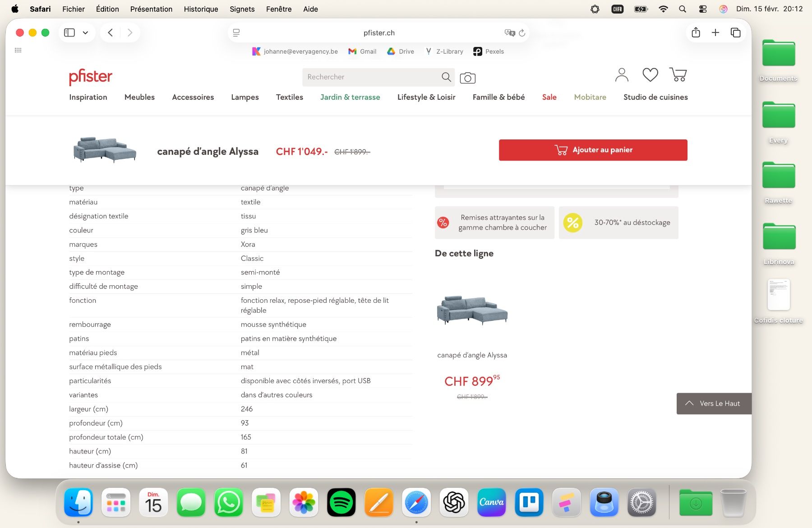This screenshot has width=812, height=528.
Task: Open the Z-Library bookmark
Action: tap(444, 51)
